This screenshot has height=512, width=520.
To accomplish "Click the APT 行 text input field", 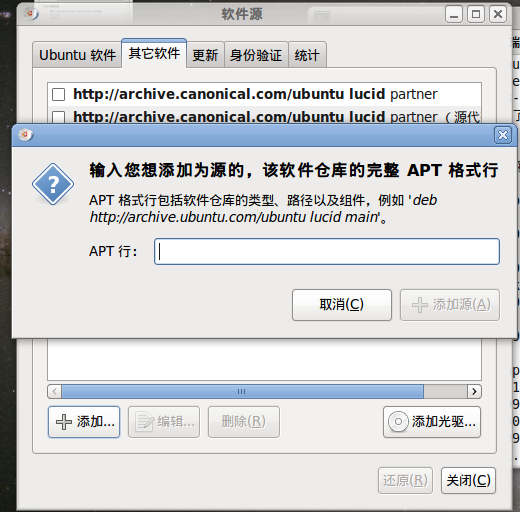I will pos(327,251).
